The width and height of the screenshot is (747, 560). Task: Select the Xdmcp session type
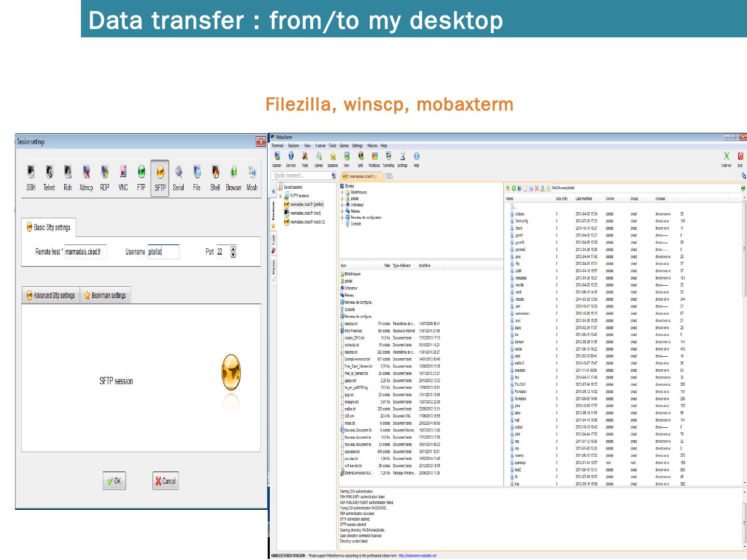86,178
